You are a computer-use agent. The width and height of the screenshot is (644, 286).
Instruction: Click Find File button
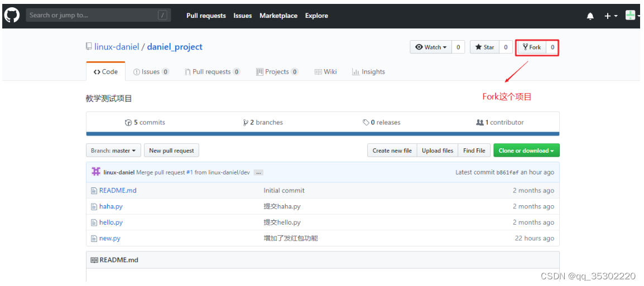(x=474, y=151)
